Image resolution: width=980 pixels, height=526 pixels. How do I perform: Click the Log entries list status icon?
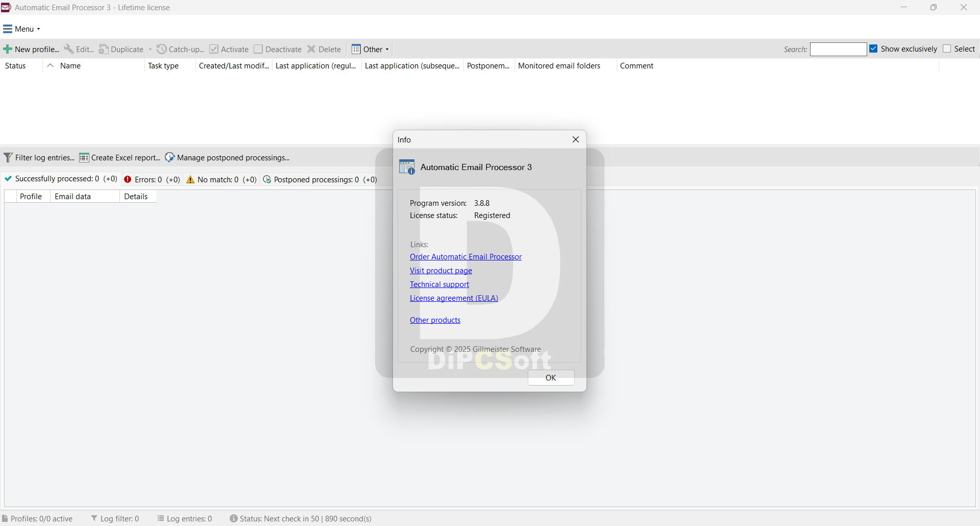point(161,518)
